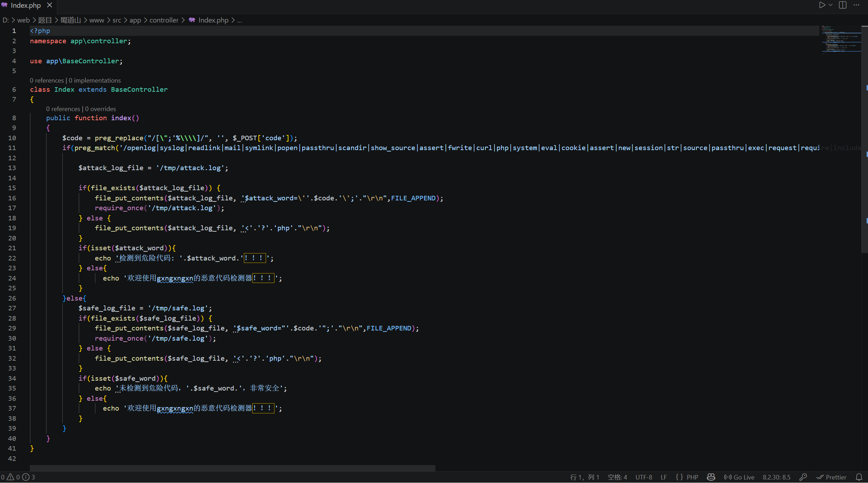The height and width of the screenshot is (483, 868).
Task: Click the horizontal scrollbar at bottom
Action: tap(232, 468)
